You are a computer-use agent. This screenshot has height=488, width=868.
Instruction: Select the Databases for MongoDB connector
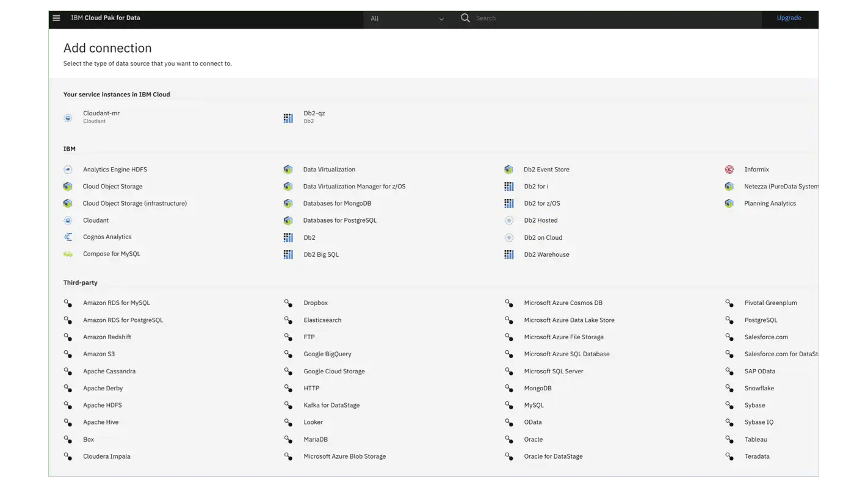pos(338,203)
